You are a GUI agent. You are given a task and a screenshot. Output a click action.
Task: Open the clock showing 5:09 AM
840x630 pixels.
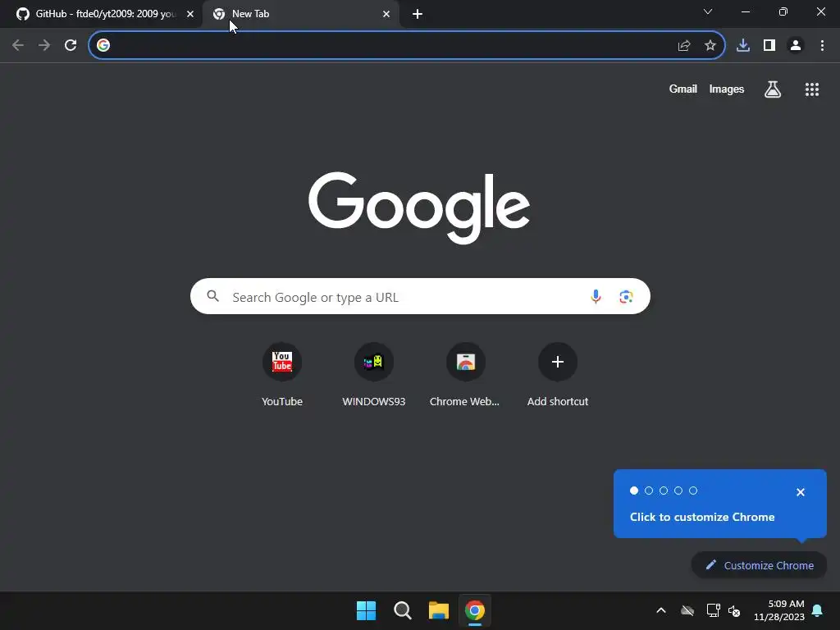click(779, 610)
